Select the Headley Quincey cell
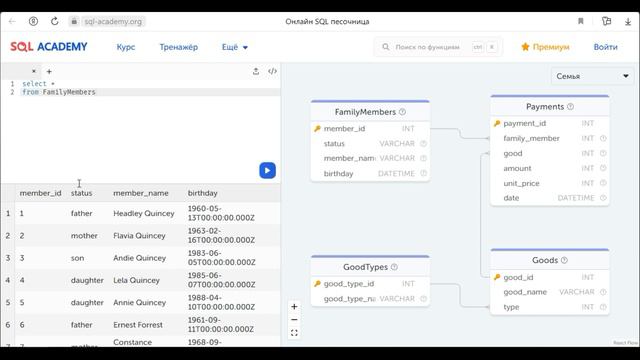The width and height of the screenshot is (640, 360). pyautogui.click(x=144, y=213)
